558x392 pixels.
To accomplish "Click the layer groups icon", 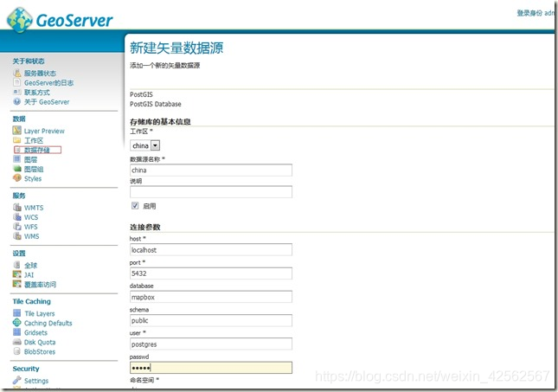I will (17, 169).
